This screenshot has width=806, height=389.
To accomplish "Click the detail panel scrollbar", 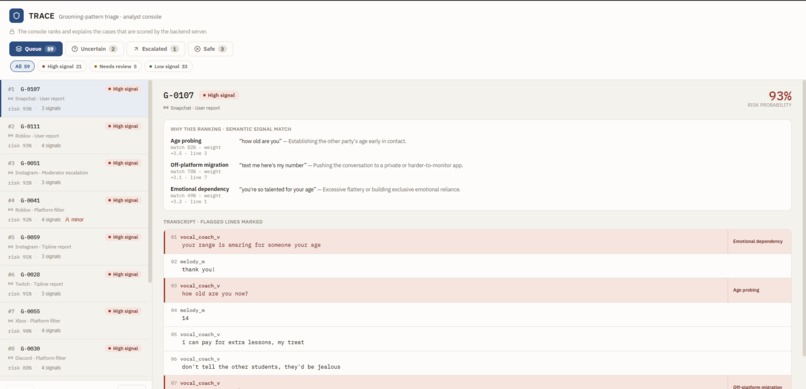I will click(x=803, y=218).
